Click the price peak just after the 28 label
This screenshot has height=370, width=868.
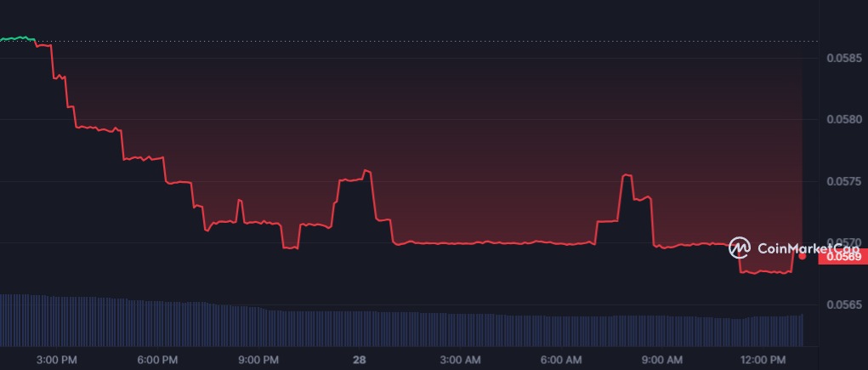coord(367,171)
